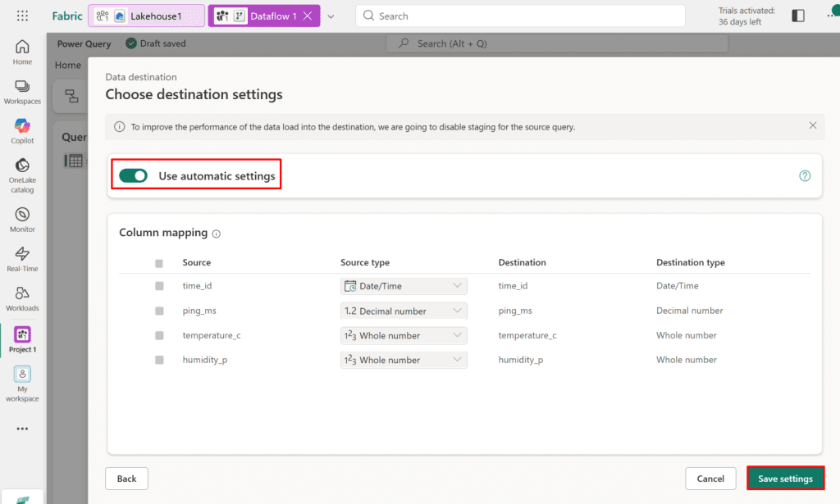Expand ping_ms Decimal number type dropdown
The height and width of the screenshot is (504, 840).
[x=404, y=311]
